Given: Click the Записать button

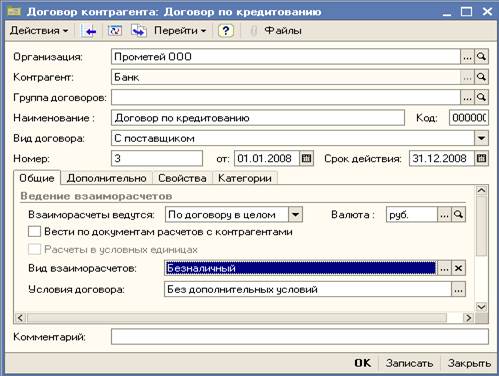Looking at the screenshot, I should click(x=409, y=363).
